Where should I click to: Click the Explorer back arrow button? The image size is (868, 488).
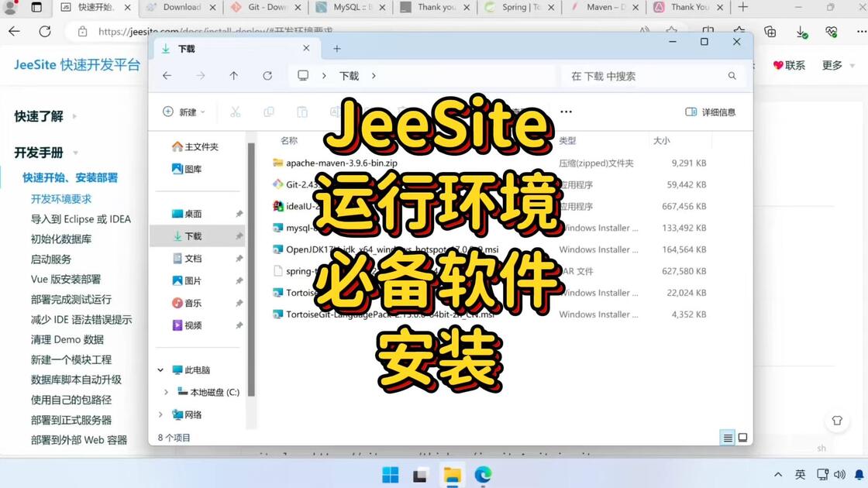pyautogui.click(x=167, y=76)
